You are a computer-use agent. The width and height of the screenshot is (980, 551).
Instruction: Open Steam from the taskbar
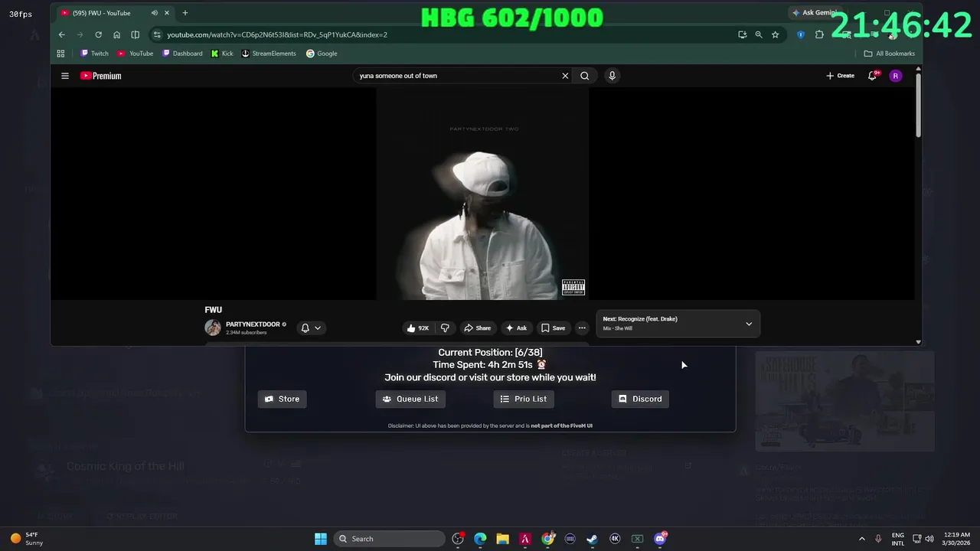(592, 539)
